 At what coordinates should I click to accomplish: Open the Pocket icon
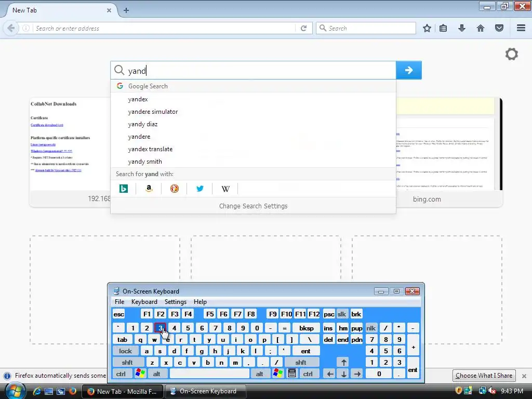click(499, 28)
